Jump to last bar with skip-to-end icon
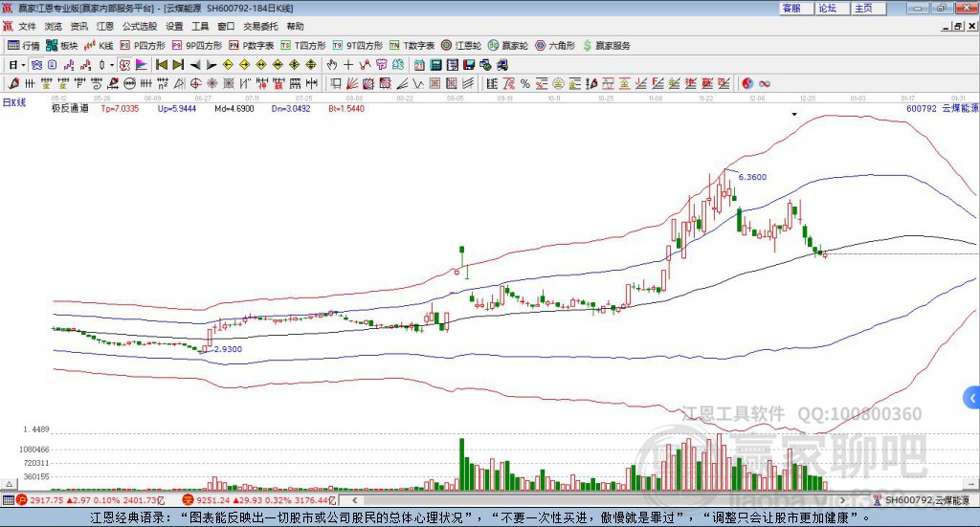The height and width of the screenshot is (527, 980). pos(178,65)
